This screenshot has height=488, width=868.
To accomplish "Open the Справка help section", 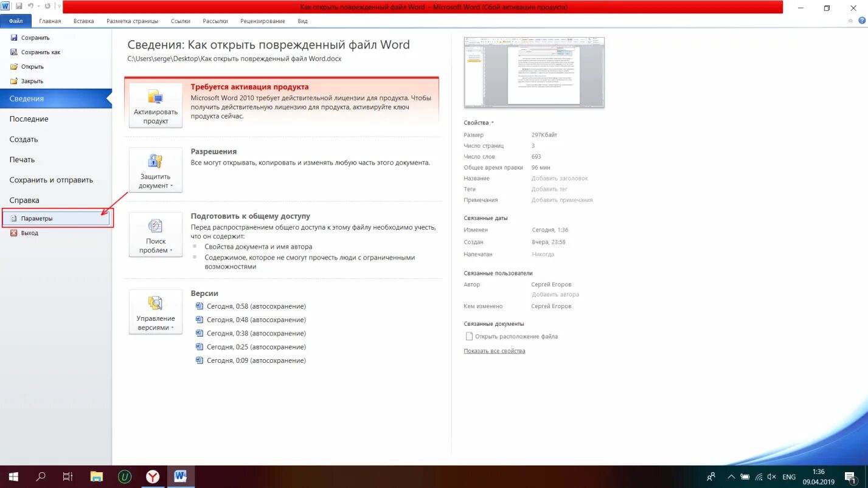I will click(x=24, y=200).
